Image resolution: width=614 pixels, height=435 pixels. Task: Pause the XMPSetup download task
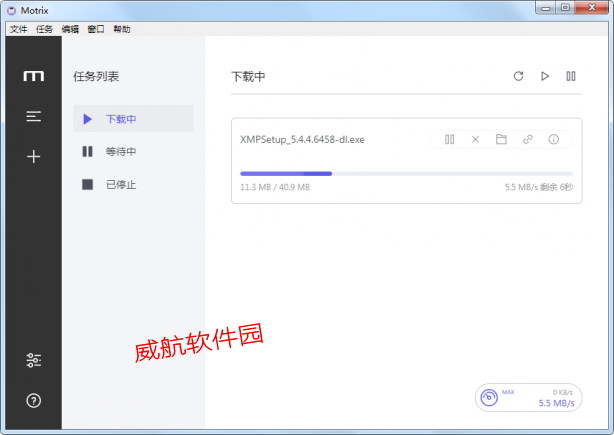tap(450, 139)
